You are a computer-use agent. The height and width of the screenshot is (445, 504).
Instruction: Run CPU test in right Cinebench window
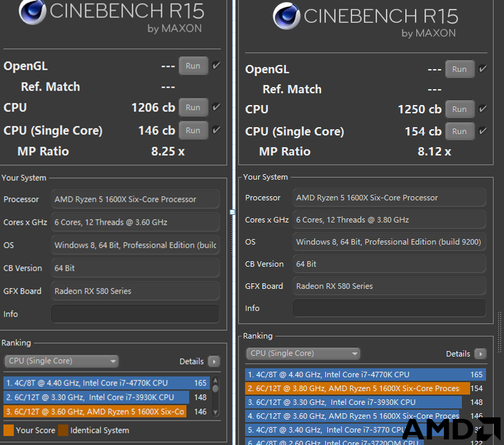click(460, 109)
